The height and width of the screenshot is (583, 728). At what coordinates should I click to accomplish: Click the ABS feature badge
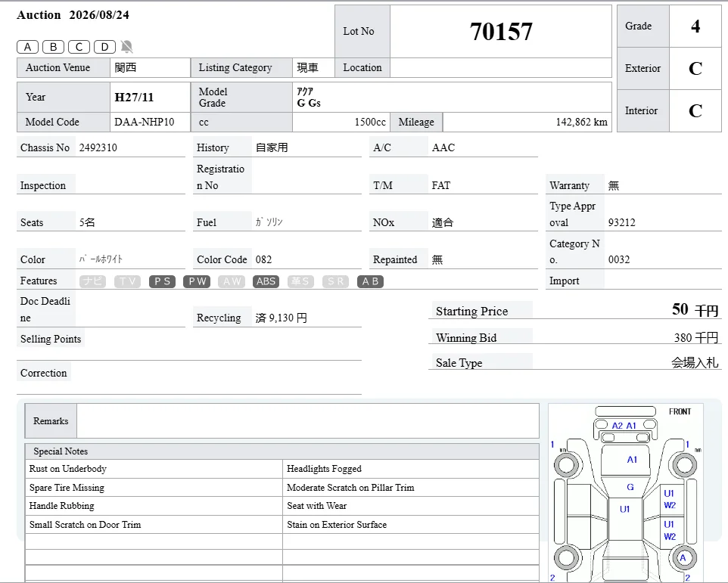click(266, 281)
